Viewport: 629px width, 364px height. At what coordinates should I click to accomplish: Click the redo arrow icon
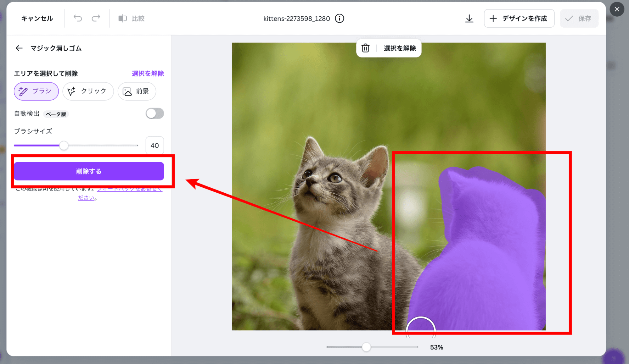pyautogui.click(x=96, y=18)
